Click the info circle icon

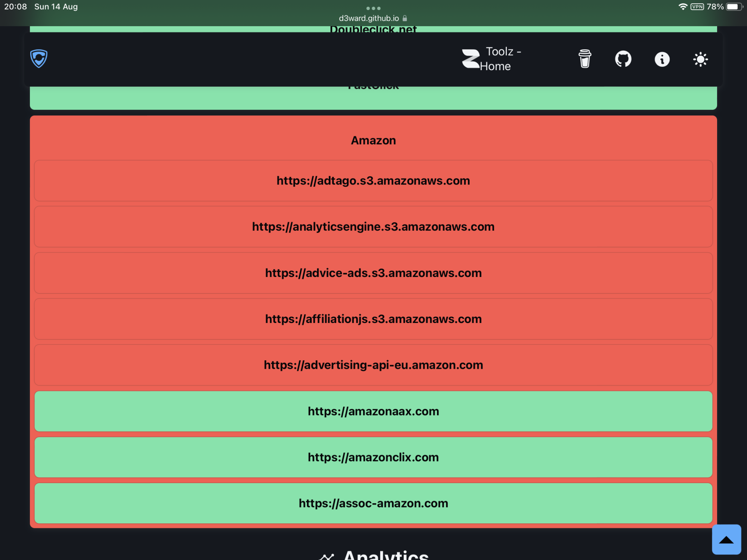[662, 59]
